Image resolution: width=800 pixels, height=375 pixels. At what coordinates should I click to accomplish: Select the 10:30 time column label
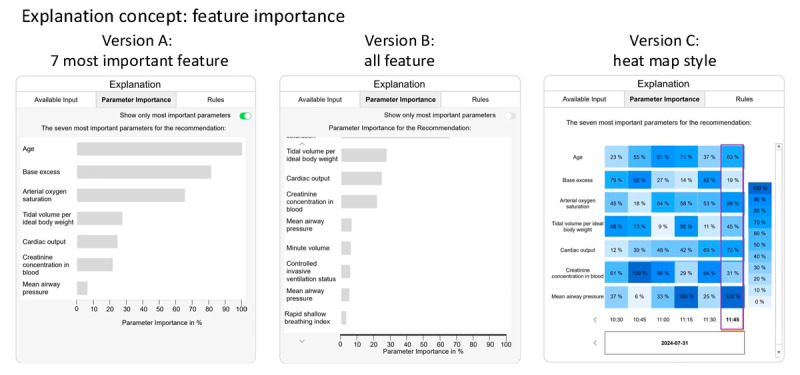click(x=617, y=320)
